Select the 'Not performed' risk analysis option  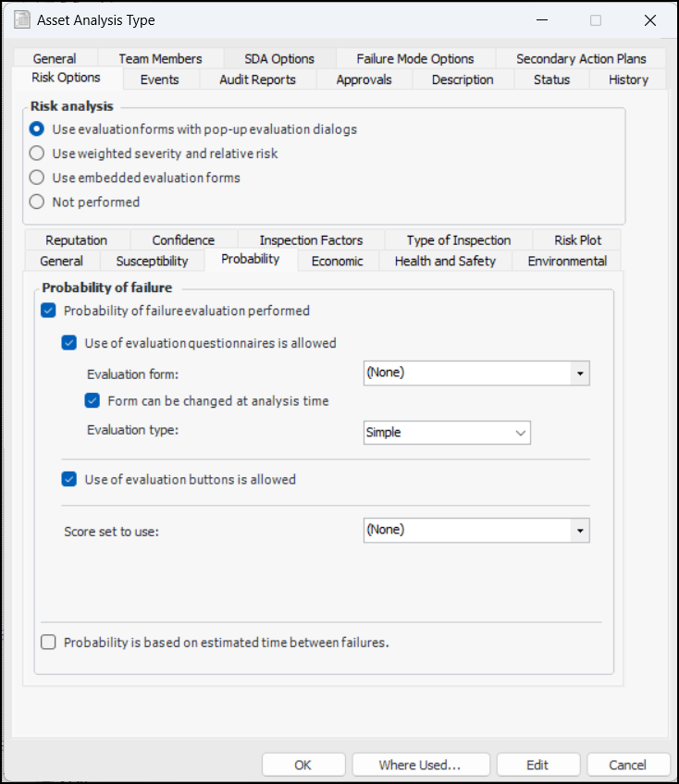pos(37,202)
